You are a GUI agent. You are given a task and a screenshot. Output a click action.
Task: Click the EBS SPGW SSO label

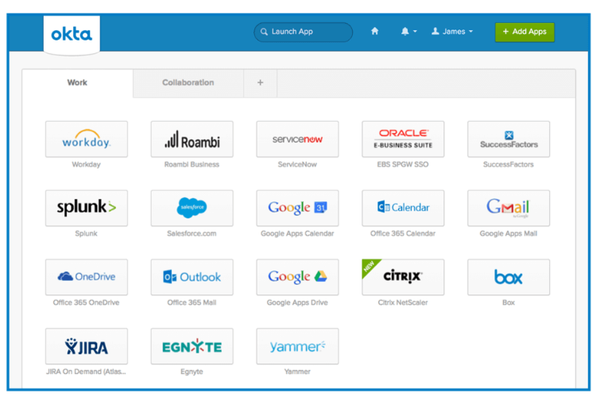403,165
